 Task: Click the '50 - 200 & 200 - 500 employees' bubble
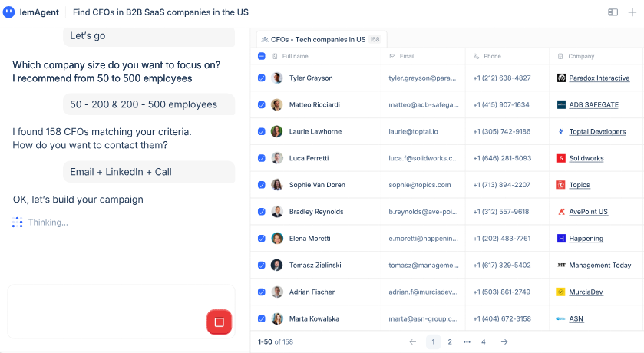point(149,104)
